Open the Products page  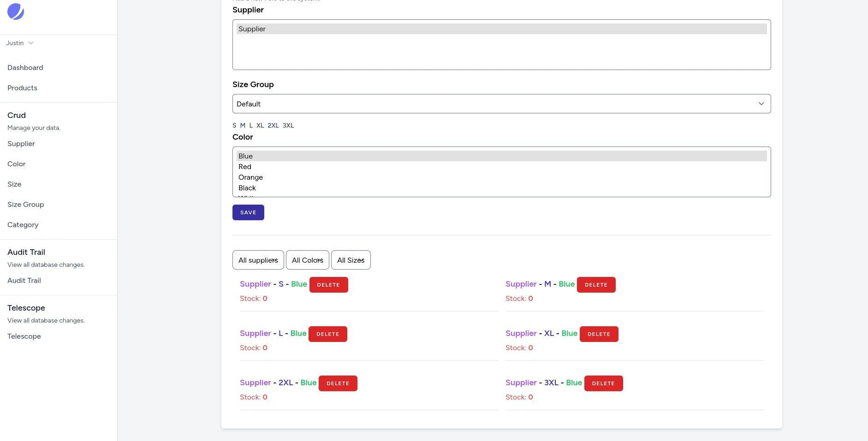[x=22, y=88]
